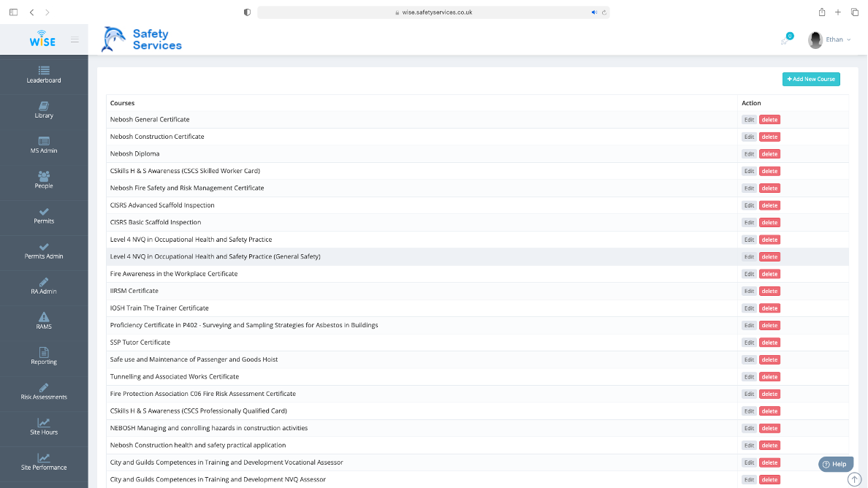Open a new browser tab

click(x=838, y=12)
